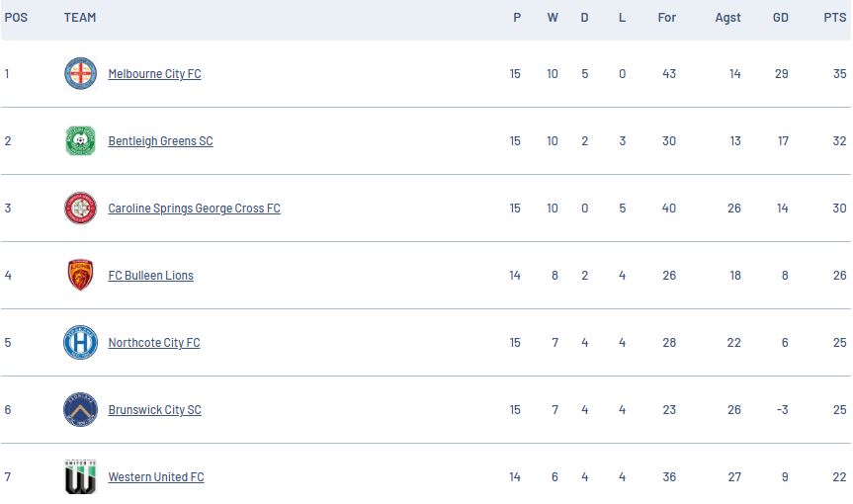
Task: Open the Western United FC link
Action: (x=156, y=477)
